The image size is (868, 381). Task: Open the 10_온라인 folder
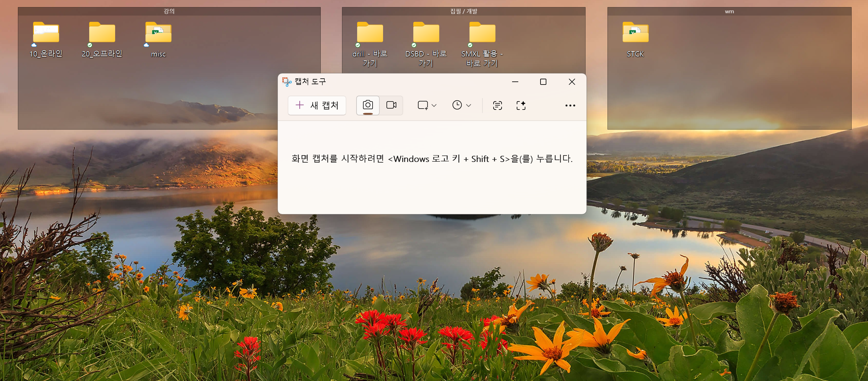[x=46, y=33]
